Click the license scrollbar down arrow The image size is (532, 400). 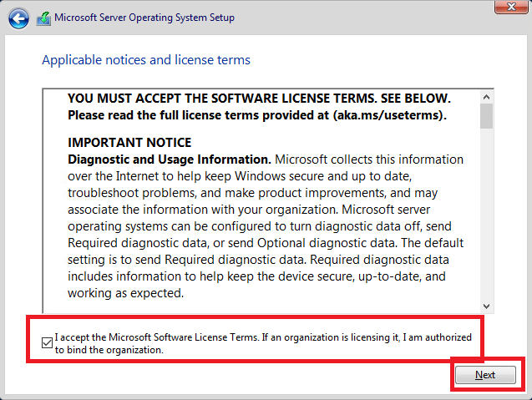486,304
